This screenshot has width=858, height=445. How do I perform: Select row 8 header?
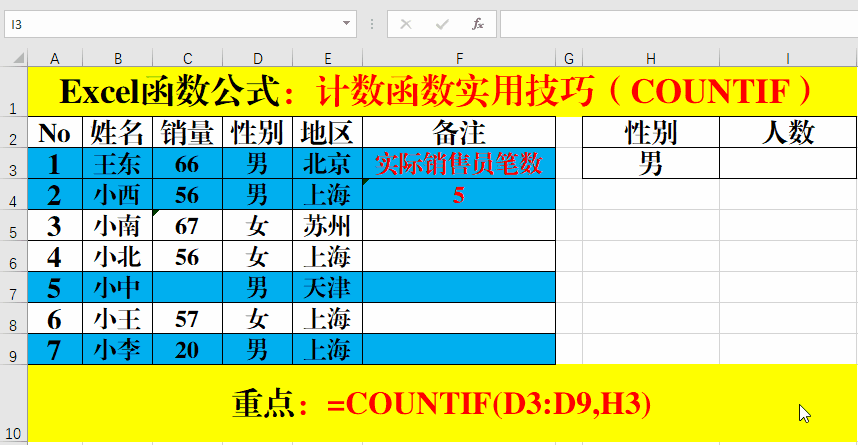(14, 319)
